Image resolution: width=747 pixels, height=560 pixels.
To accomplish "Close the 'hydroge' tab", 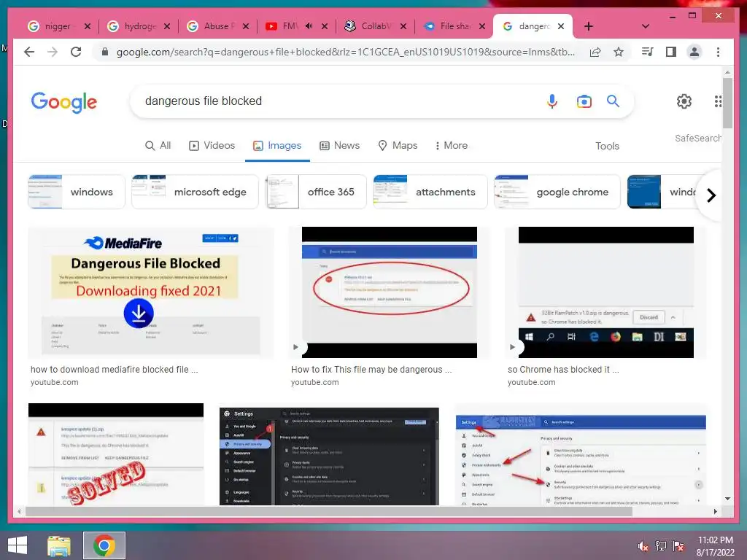I will [x=167, y=26].
